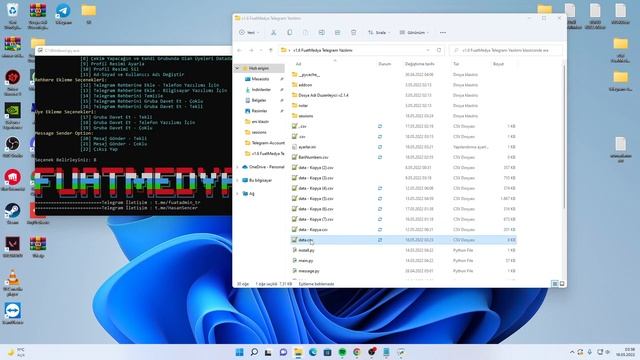Open the VLC media player desktop shortcut
This screenshot has height=360, width=640.
pyautogui.click(x=12, y=282)
